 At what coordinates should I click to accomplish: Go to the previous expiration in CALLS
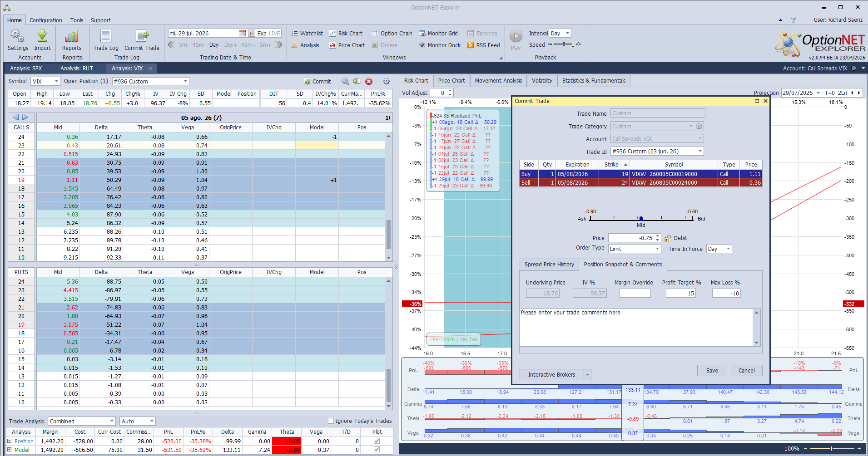tap(16, 118)
